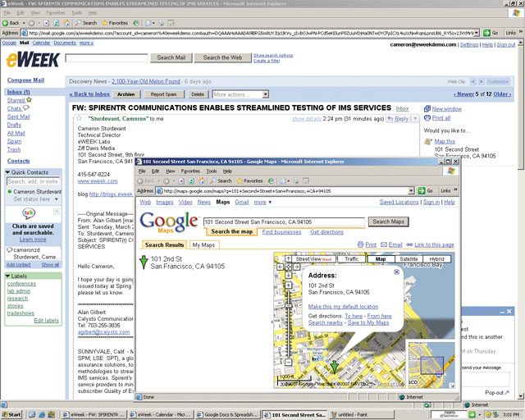Click green Go arrow in main IE window
525x420 pixels.
(x=486, y=33)
